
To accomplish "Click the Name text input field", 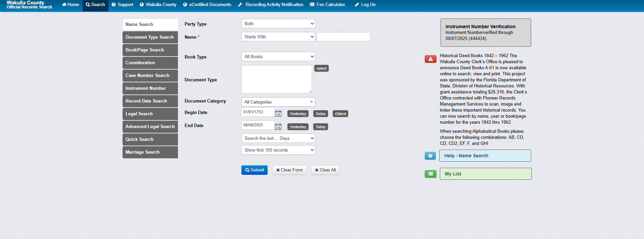I will click(x=343, y=37).
